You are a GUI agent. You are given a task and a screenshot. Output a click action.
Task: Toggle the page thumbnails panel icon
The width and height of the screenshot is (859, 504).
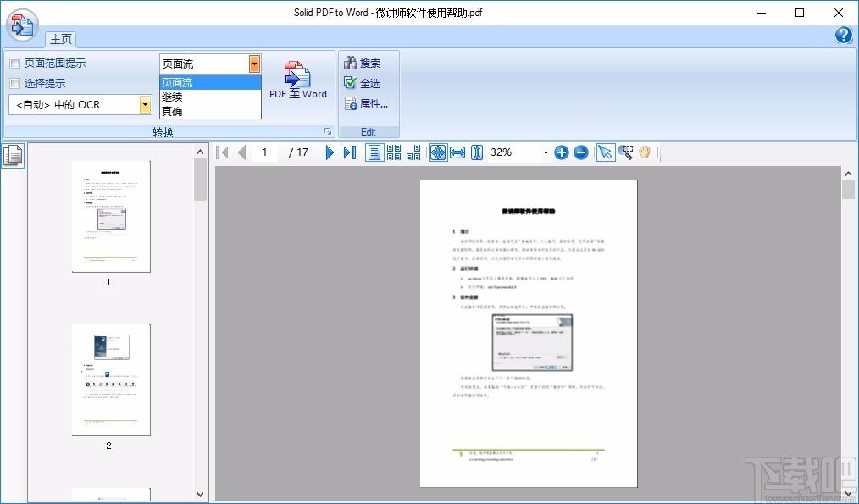click(14, 156)
